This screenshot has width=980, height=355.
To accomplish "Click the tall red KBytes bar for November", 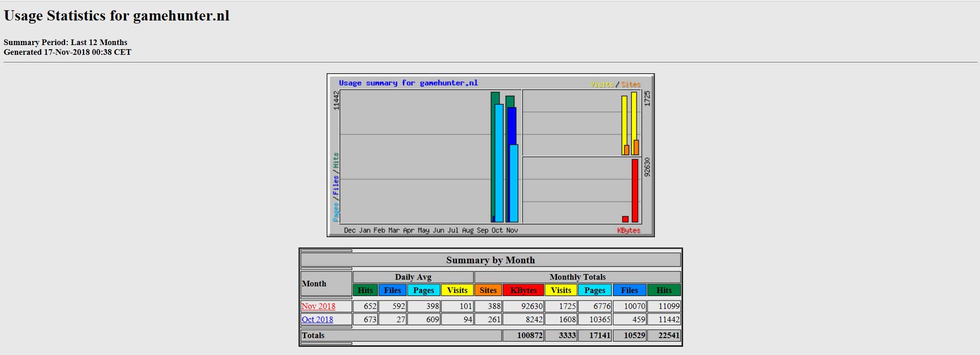I will coord(635,191).
